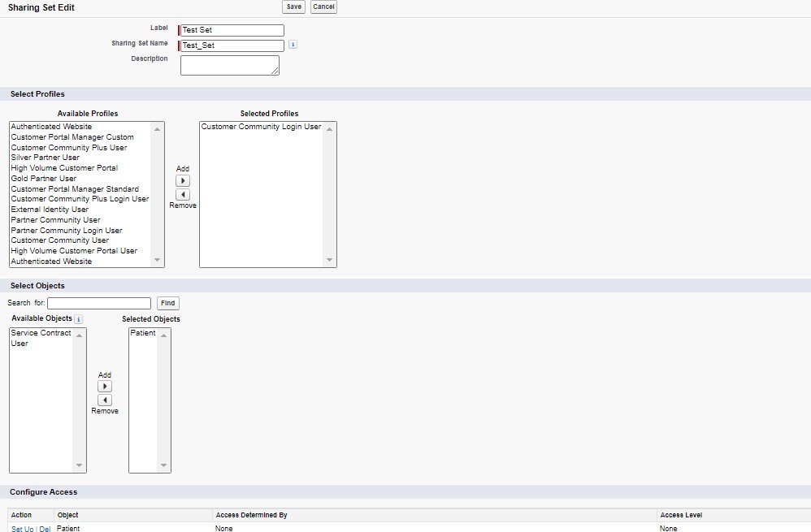
Task: Click the Add arrow for profiles
Action: click(x=183, y=181)
